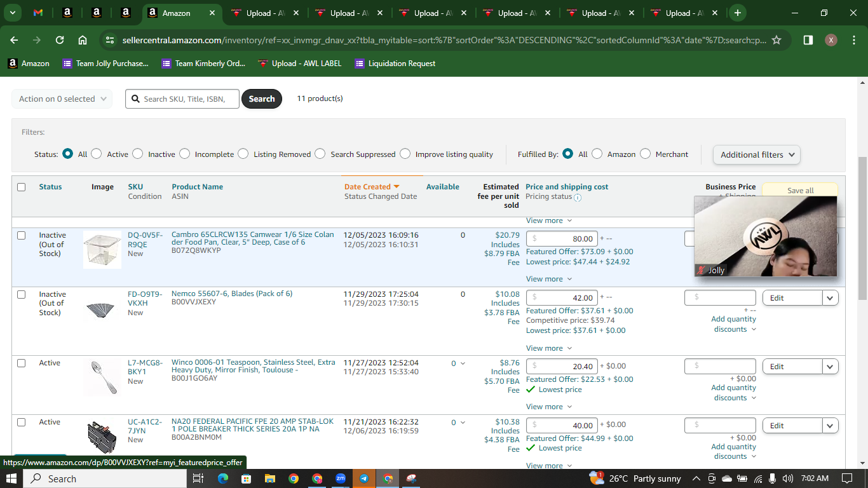Open Edit dropdown arrow for Nemco Blades
The height and width of the screenshot is (488, 868).
831,298
